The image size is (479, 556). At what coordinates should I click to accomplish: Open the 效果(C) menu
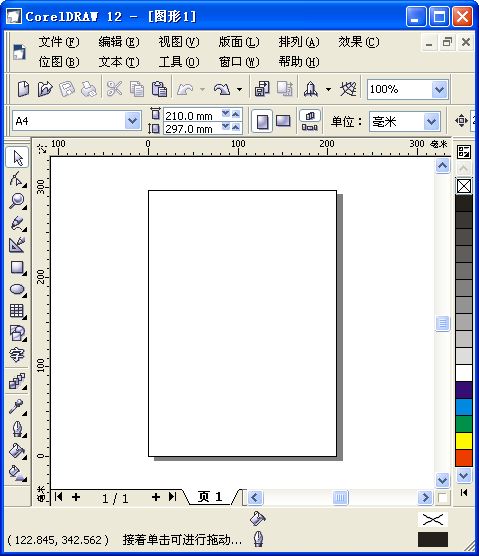point(358,42)
